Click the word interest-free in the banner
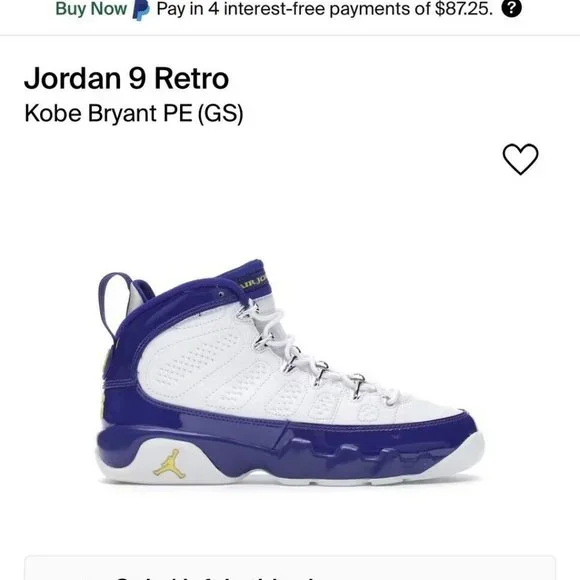The image size is (580, 580). (x=274, y=8)
